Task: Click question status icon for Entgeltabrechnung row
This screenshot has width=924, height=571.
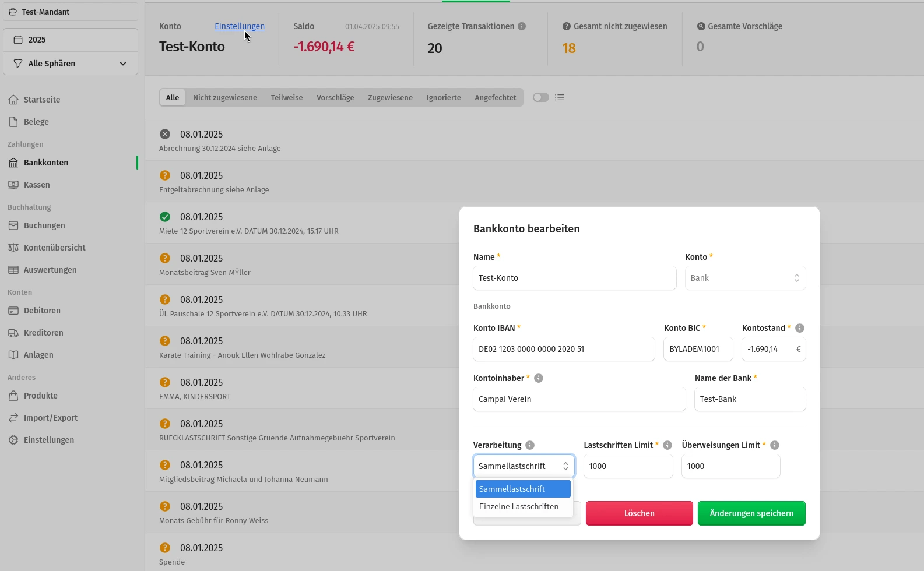Action: pyautogui.click(x=165, y=175)
